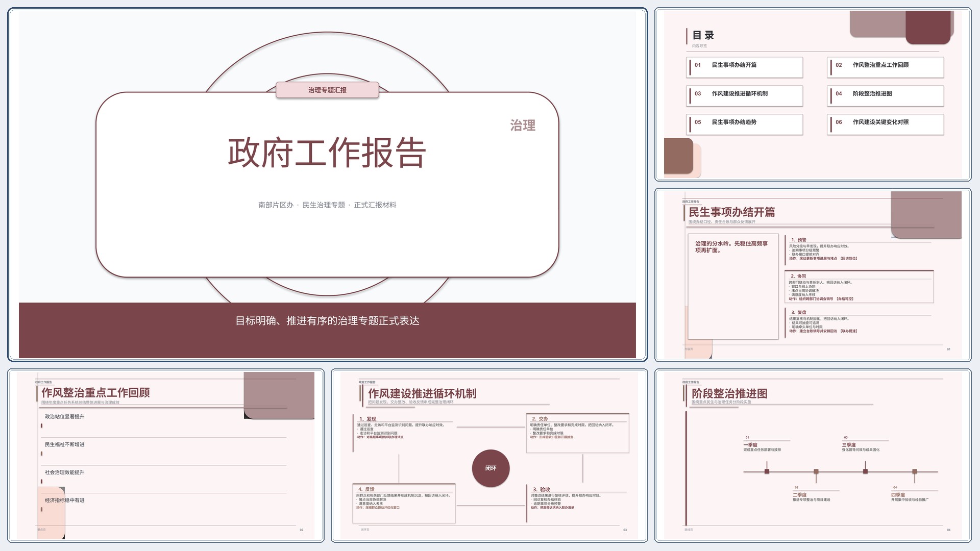Click the 3. 复盘 step heading
980x551 pixels.
pos(799,312)
